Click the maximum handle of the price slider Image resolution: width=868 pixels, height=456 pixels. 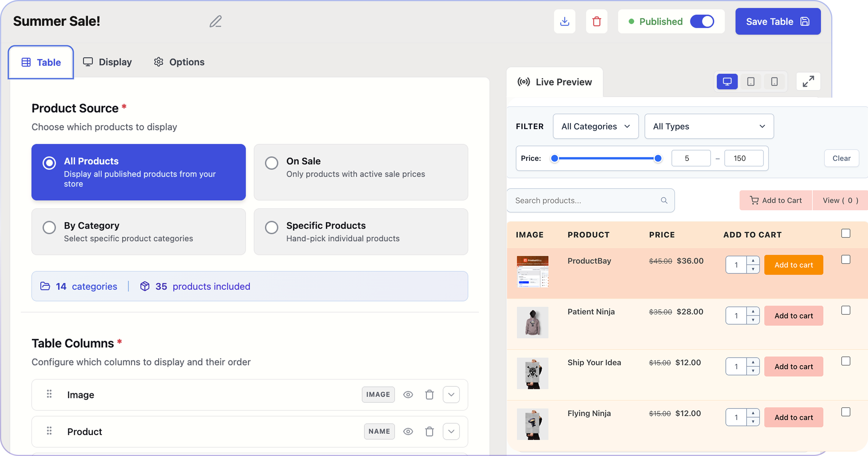[658, 158]
